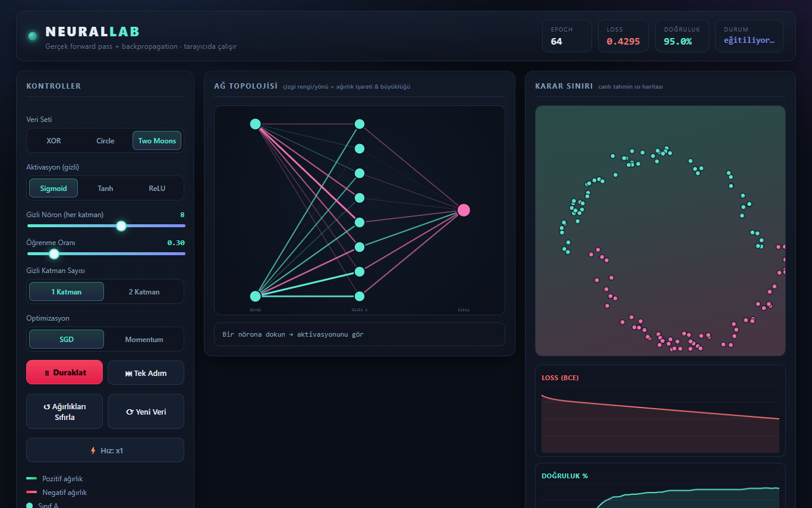Reset weights via Ağırlıkları Sıfırla
Screen dimensions: 812x508
pyautogui.click(x=64, y=412)
